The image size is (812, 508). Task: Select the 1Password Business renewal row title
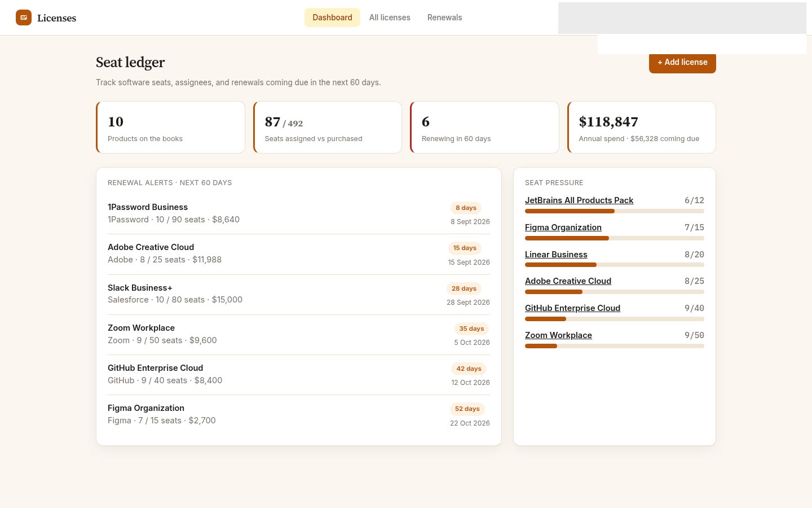pos(148,207)
